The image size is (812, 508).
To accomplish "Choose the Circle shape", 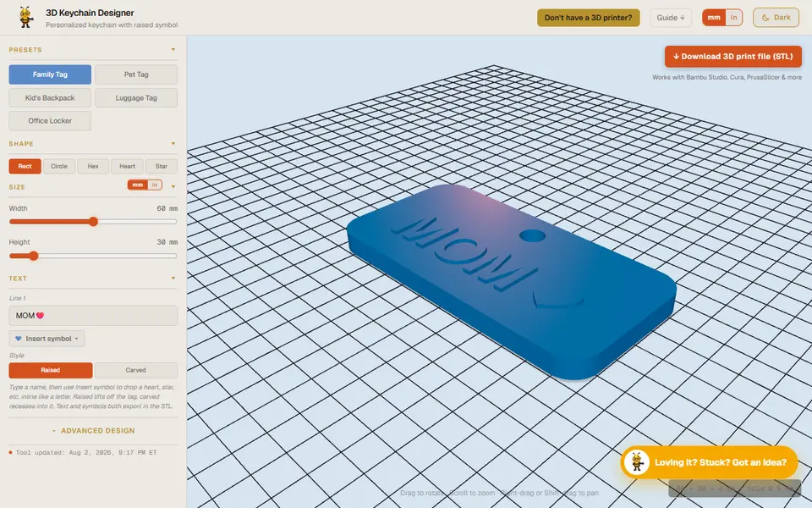I will [x=59, y=167].
